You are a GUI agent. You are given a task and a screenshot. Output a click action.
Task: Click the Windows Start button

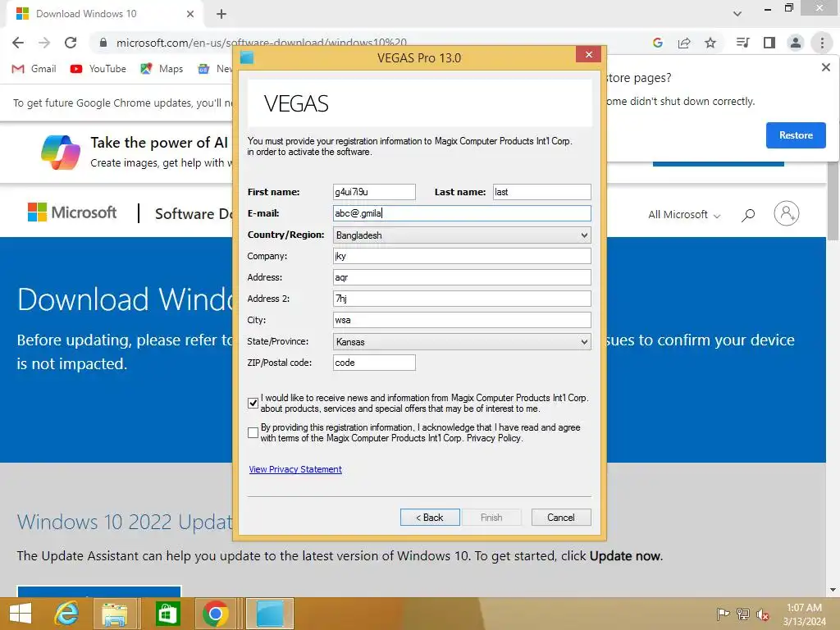coord(21,614)
